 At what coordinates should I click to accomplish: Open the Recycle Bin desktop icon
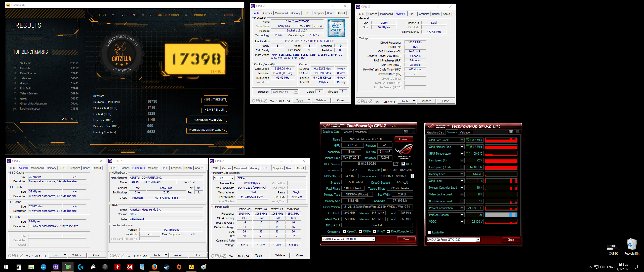pyautogui.click(x=632, y=247)
